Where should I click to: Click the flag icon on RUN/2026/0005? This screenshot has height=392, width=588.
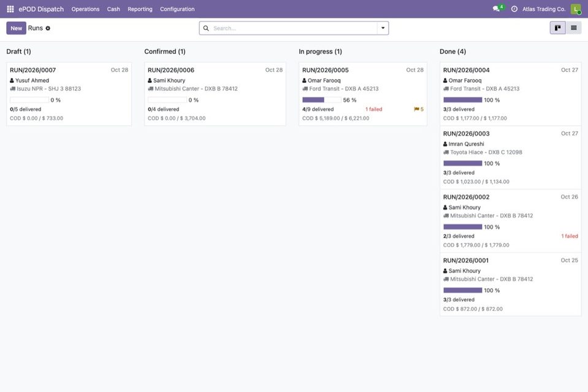click(x=416, y=109)
